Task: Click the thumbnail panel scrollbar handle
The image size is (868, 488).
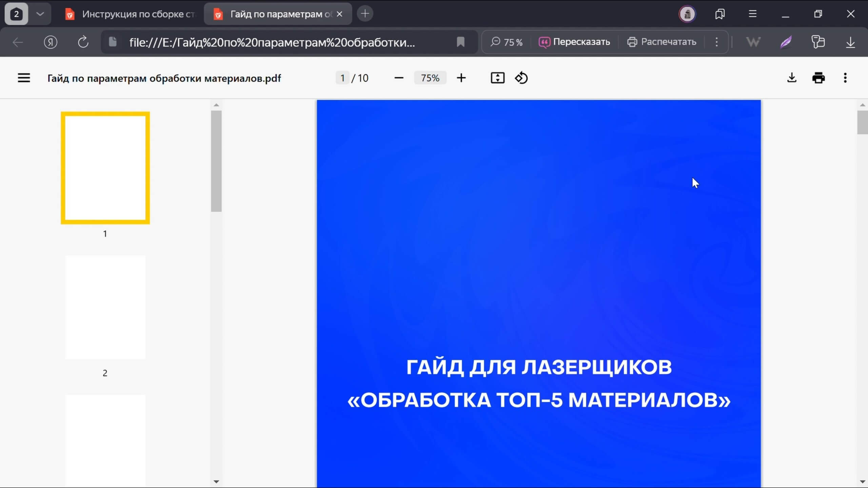Action: 216,161
